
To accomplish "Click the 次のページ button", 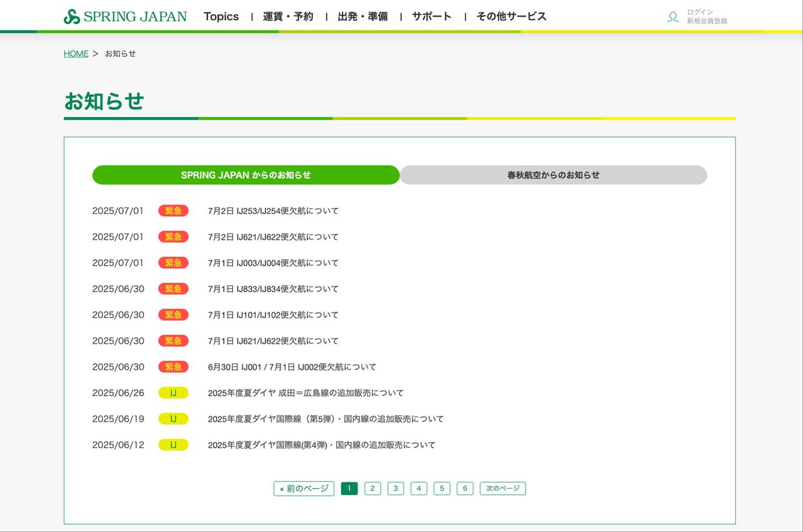I will (502, 489).
